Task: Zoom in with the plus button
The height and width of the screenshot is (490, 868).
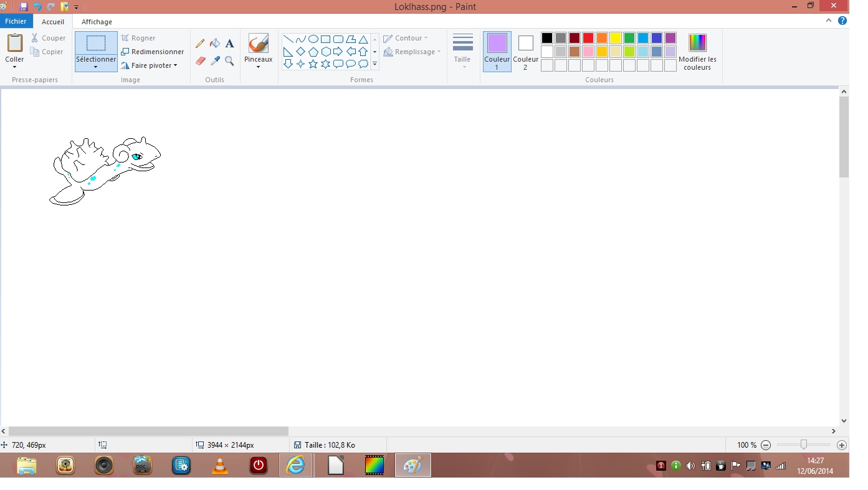Action: (842, 445)
